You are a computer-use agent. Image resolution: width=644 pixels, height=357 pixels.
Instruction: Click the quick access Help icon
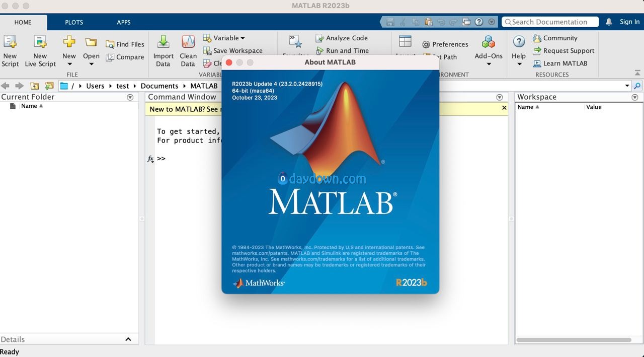point(479,22)
